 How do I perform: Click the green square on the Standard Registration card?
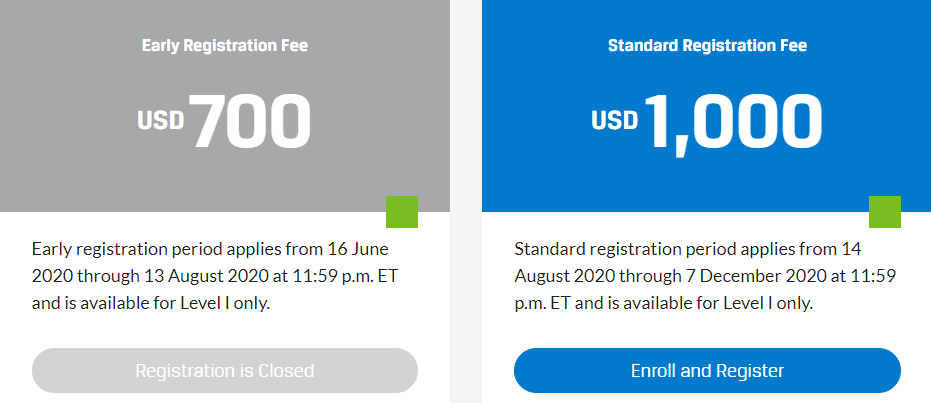coord(884,212)
